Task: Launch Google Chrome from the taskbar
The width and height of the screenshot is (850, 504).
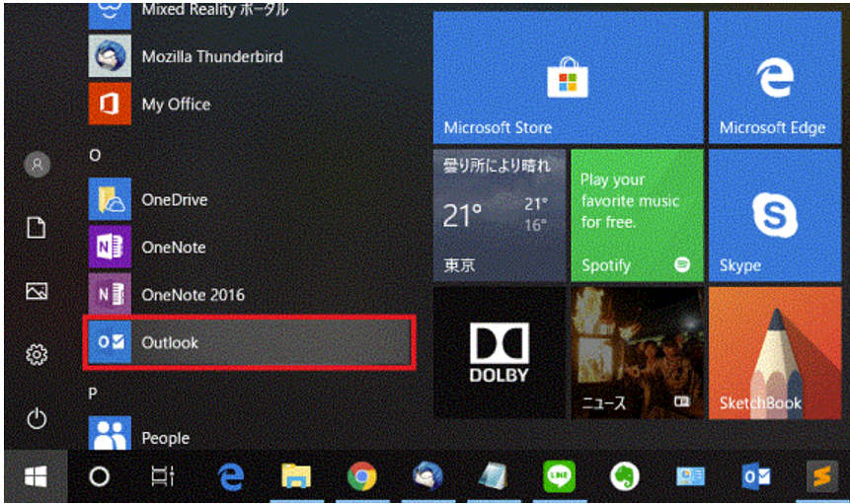Action: (x=361, y=477)
